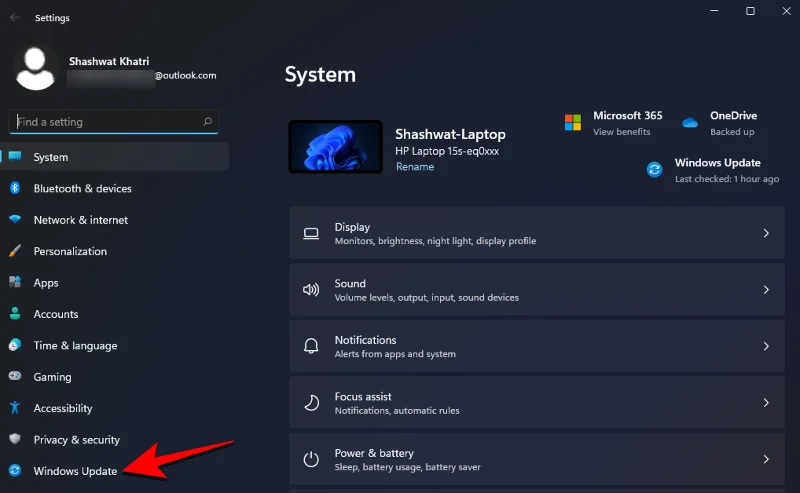Open Microsoft 365 View benefits

tap(621, 132)
